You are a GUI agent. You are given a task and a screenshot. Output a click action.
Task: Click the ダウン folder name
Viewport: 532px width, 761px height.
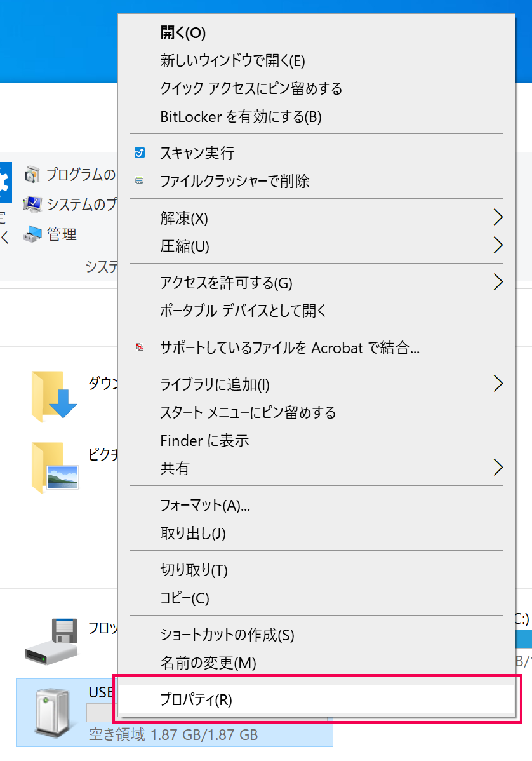click(103, 384)
